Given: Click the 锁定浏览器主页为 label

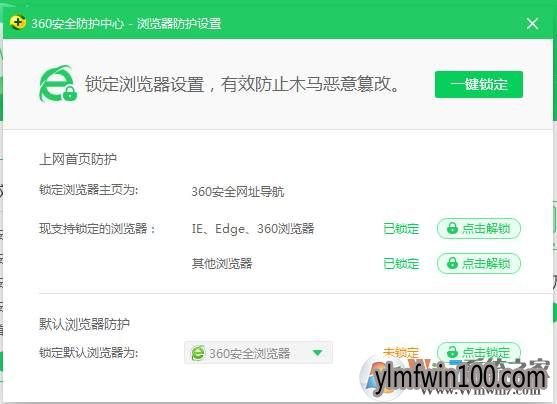Looking at the screenshot, I should 88,190.
